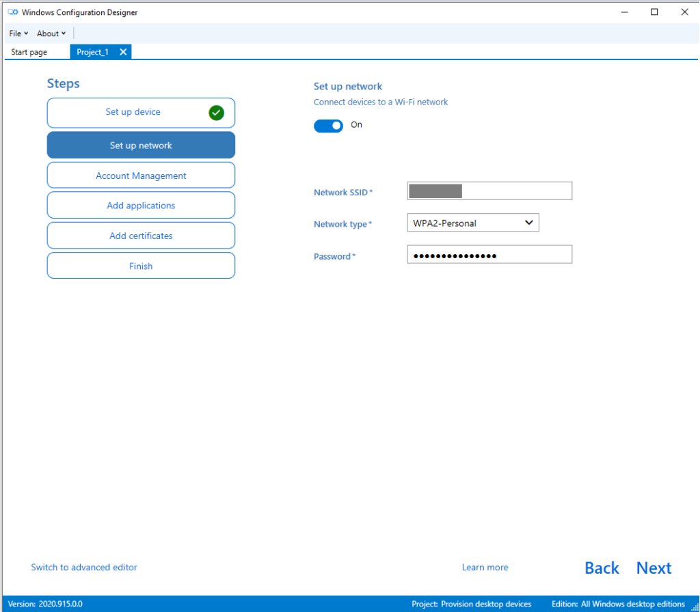Close the Project_1 tab with X
Image resolution: width=700 pixels, height=612 pixels.
point(123,52)
